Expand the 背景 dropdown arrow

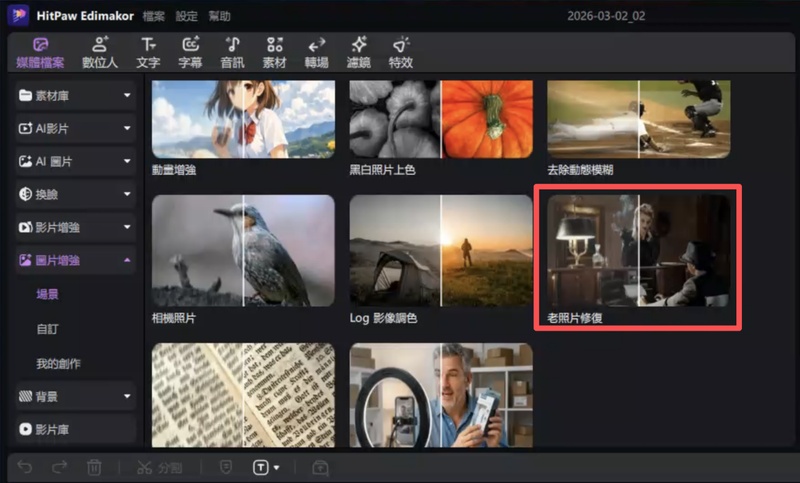(x=127, y=396)
